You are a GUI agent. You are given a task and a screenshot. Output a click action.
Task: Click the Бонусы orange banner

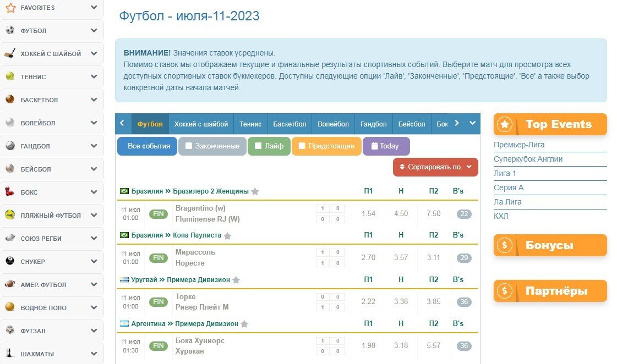coord(550,245)
